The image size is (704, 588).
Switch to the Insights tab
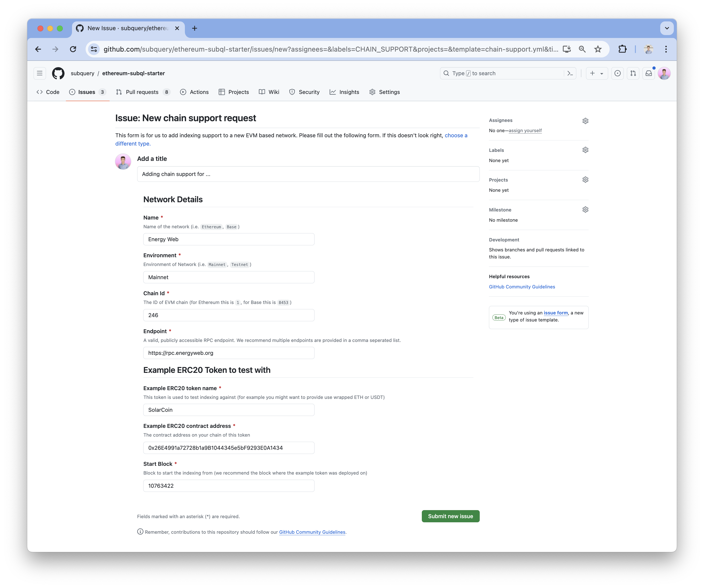tap(344, 92)
